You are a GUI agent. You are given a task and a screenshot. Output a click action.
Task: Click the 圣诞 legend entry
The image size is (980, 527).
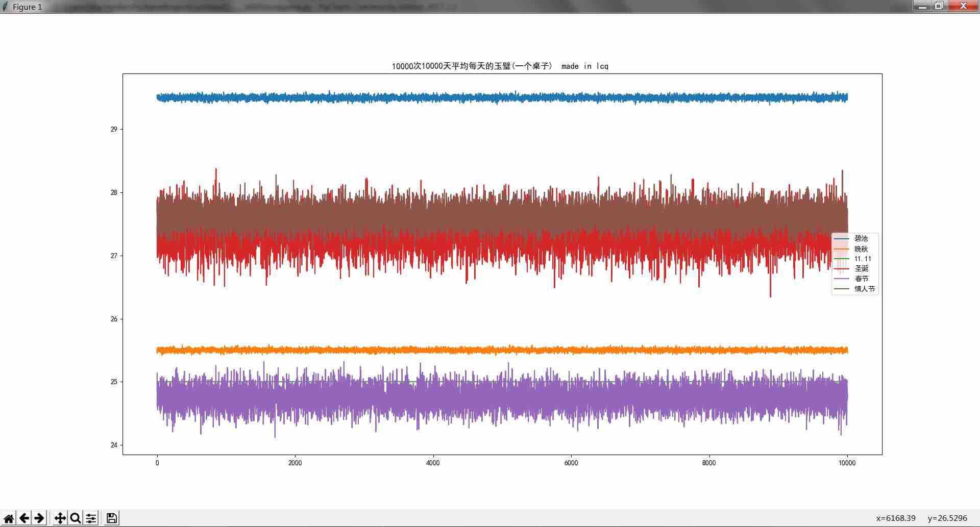(x=861, y=268)
